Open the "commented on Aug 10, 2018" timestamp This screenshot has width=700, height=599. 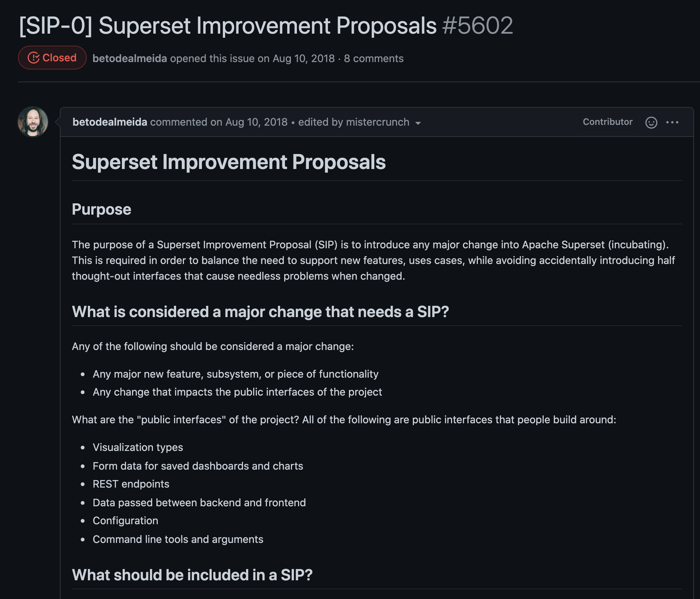219,122
